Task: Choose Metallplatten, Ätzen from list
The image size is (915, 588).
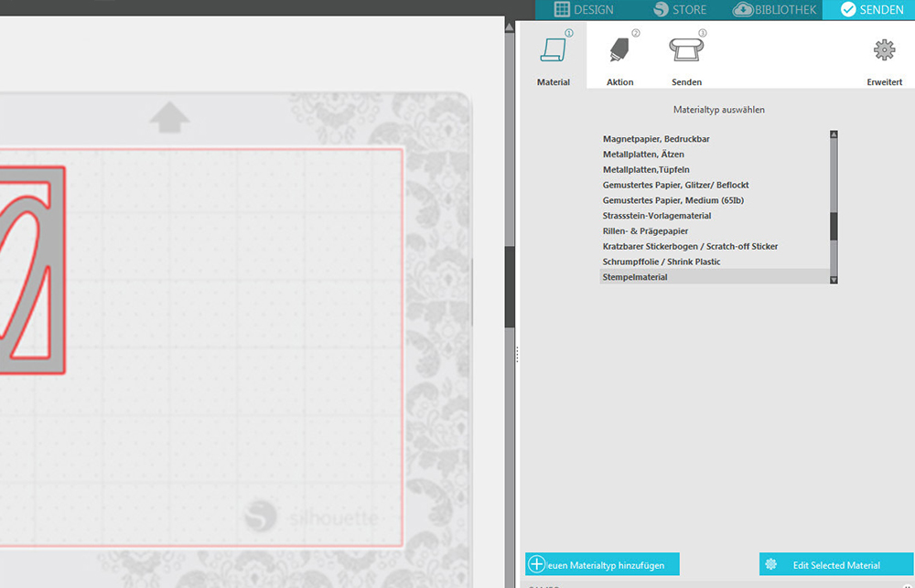Action: click(x=645, y=155)
